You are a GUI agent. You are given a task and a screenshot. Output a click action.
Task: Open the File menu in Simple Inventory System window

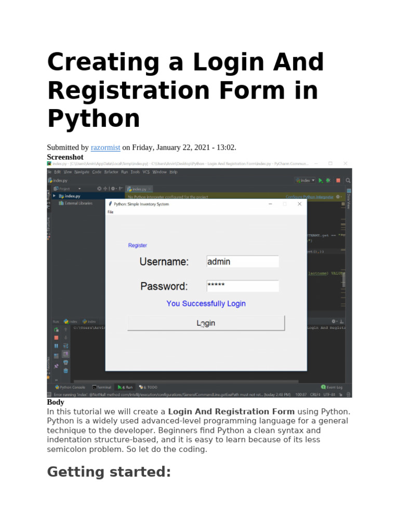110,212
